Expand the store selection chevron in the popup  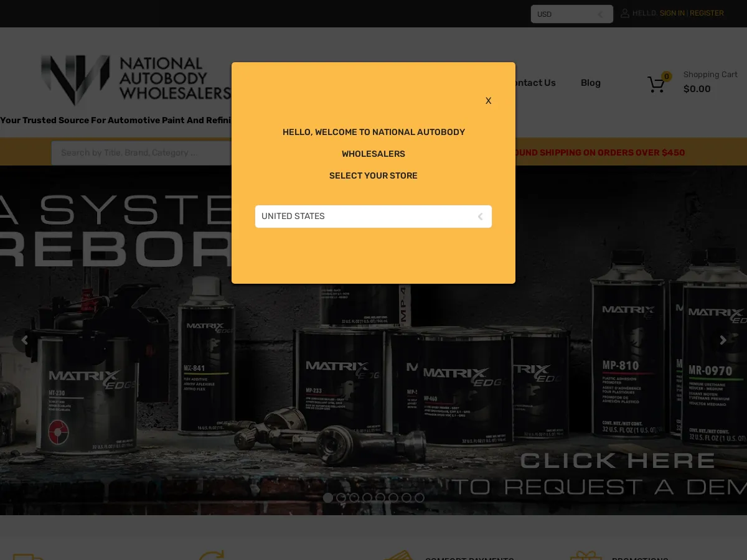(480, 217)
